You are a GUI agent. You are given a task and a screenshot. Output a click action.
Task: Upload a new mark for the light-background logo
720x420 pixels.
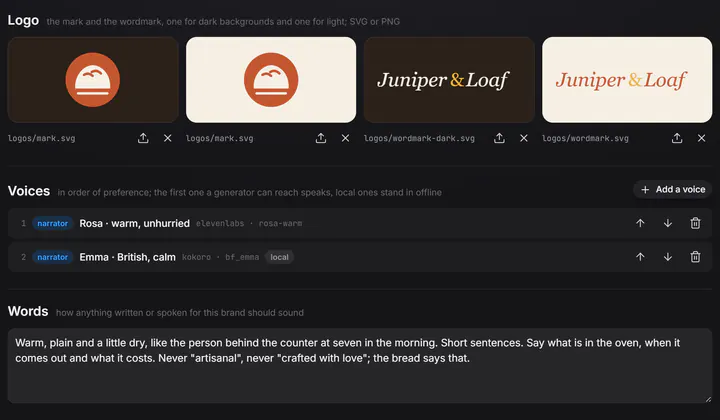coord(321,138)
